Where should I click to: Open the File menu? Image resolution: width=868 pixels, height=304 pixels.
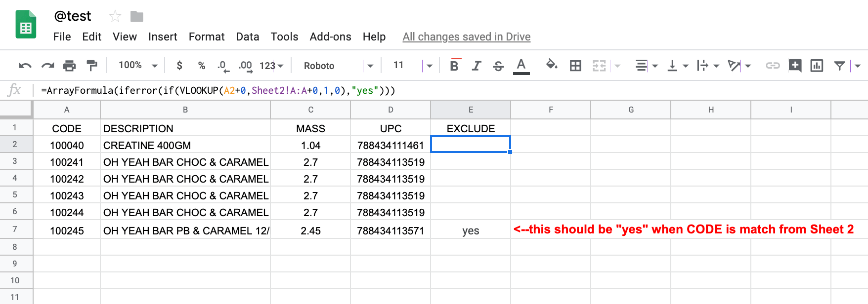point(62,37)
